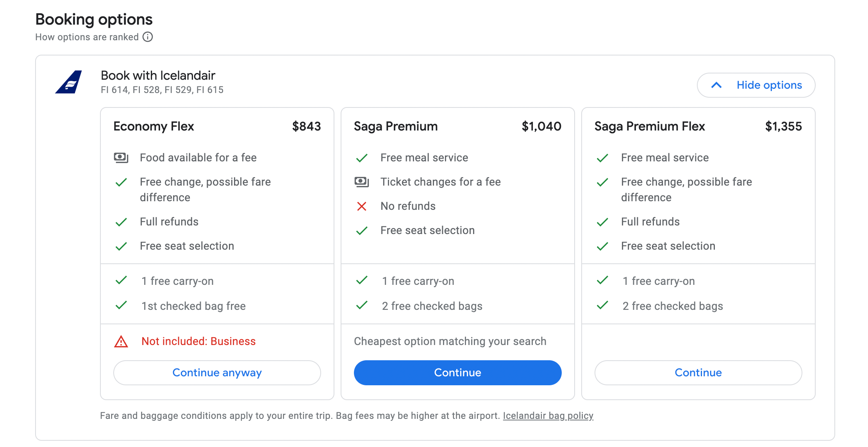
Task: Click the fee icon beside Ticket changes
Action: pos(362,182)
